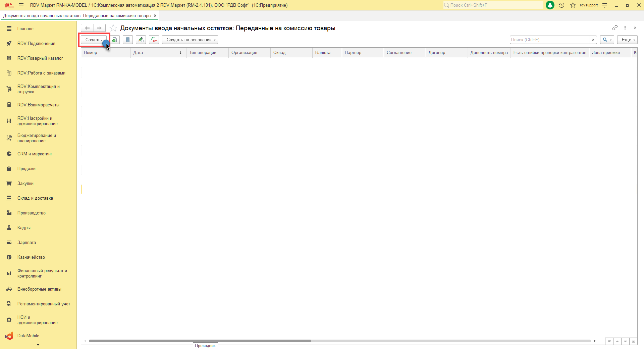Click the Есть ошибки проверки контрагентов header

[550, 53]
